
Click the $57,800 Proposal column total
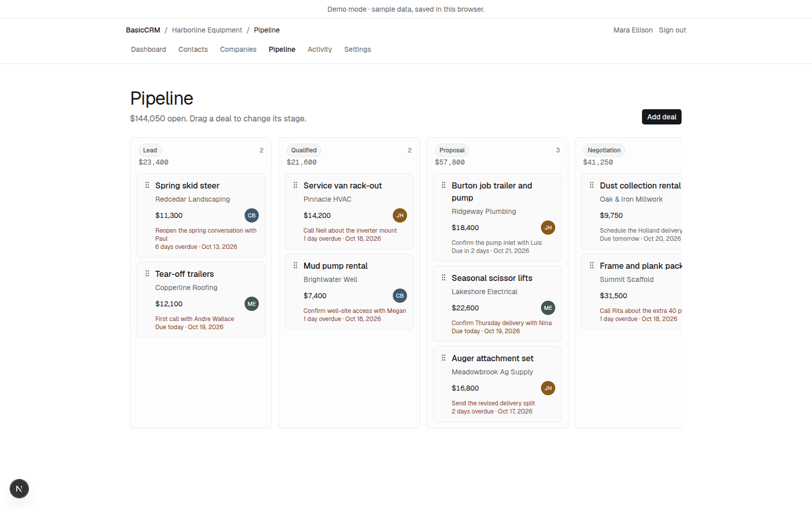pos(450,163)
